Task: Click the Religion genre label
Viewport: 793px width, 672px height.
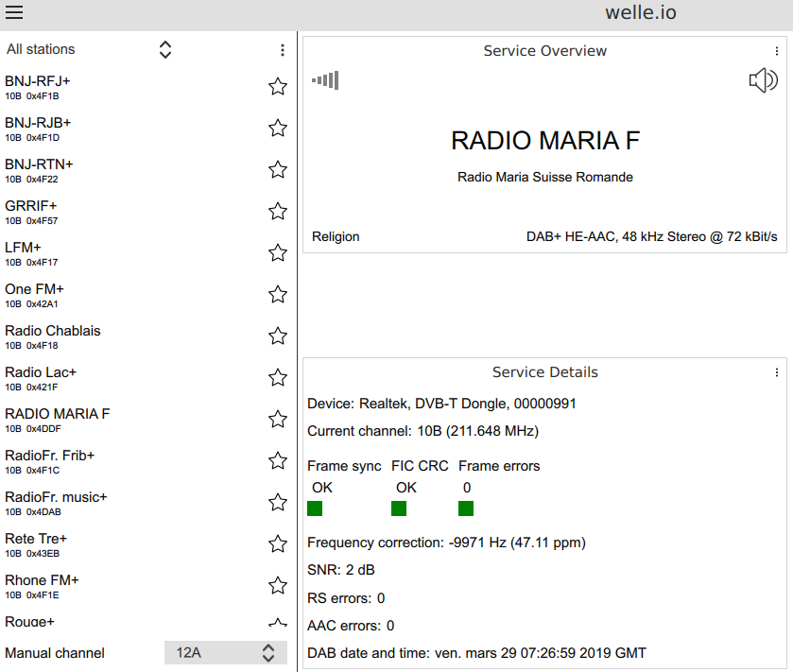Action: [x=336, y=236]
